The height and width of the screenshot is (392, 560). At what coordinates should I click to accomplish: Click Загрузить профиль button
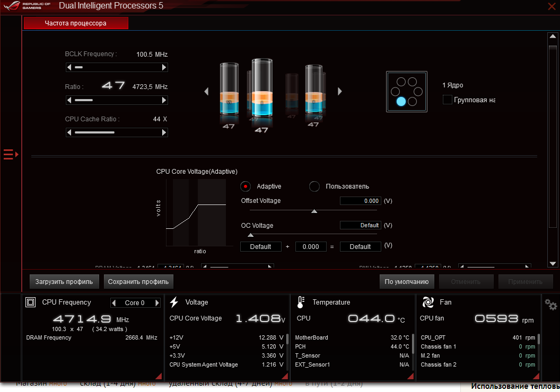(64, 281)
